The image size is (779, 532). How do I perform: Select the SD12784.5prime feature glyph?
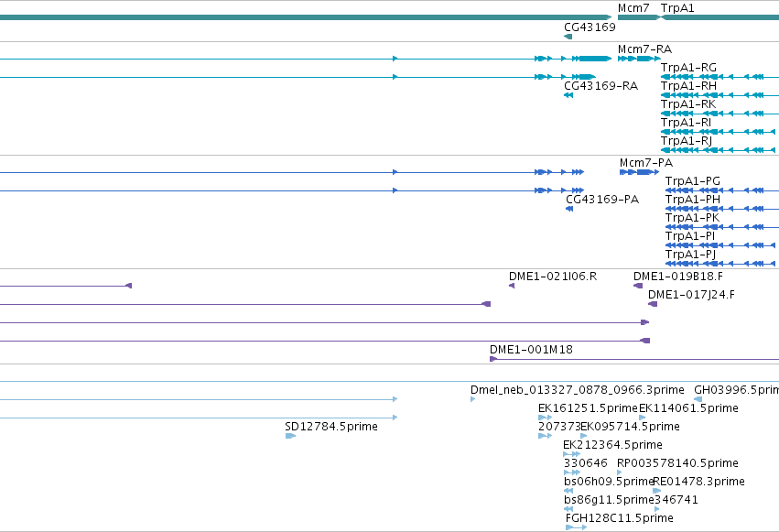pyautogui.click(x=290, y=436)
